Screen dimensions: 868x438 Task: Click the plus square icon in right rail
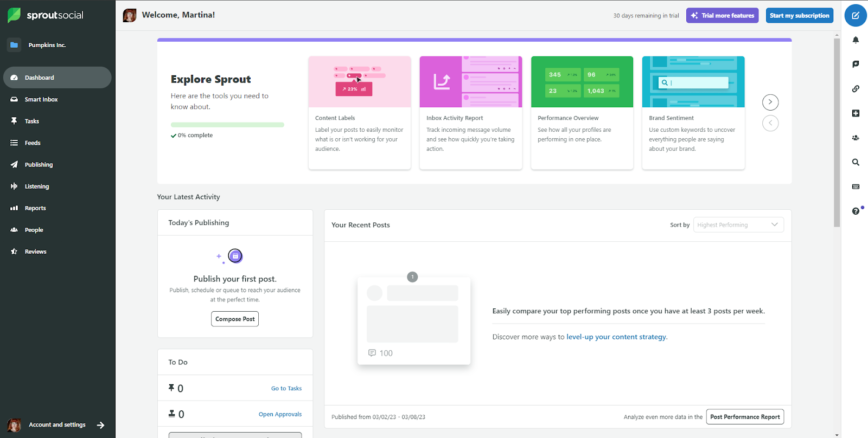pyautogui.click(x=856, y=113)
